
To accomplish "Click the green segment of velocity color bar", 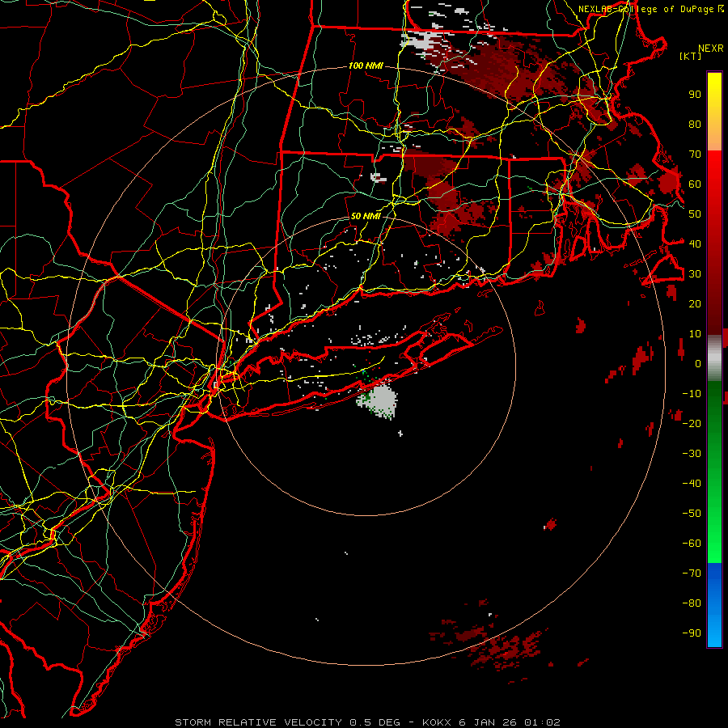I will point(714,472).
